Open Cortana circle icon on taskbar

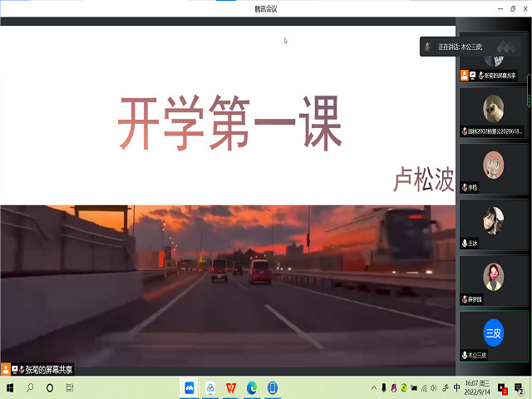pos(50,387)
